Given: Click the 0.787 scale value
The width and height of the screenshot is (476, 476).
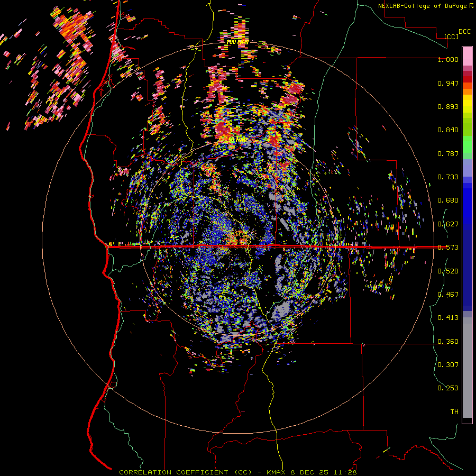Looking at the screenshot, I should 448,153.
